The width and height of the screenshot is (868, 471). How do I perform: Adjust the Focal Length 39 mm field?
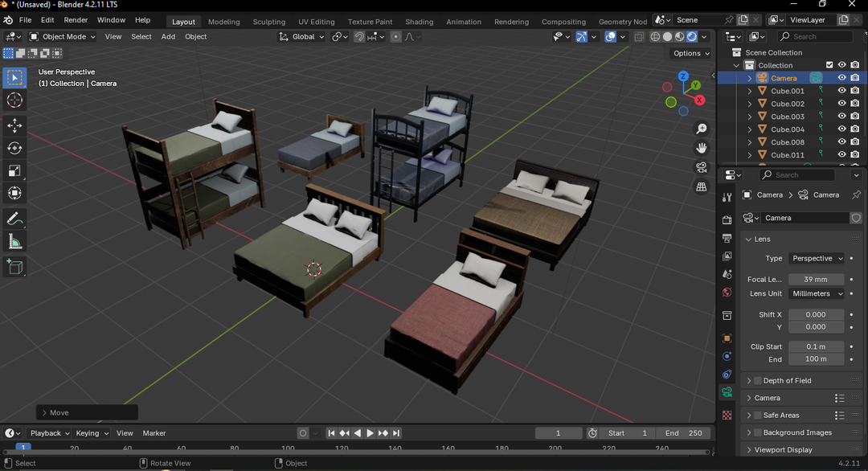(816, 280)
